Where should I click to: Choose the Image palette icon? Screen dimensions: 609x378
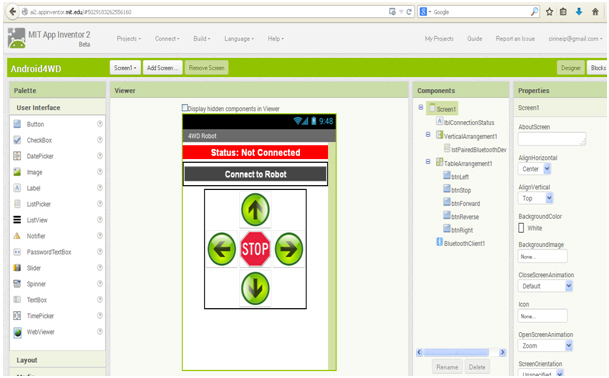pyautogui.click(x=17, y=172)
